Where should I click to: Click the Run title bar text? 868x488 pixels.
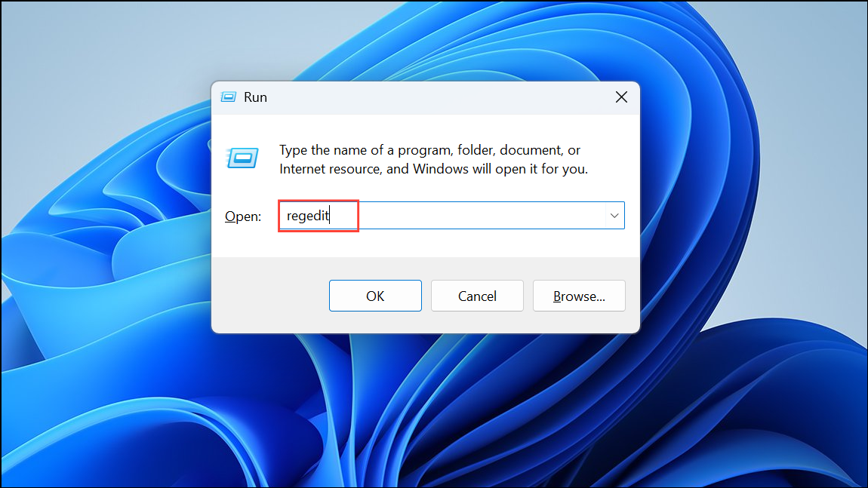click(x=255, y=97)
